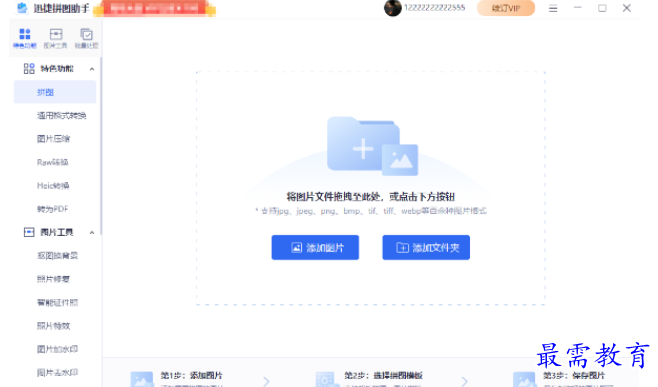Click the supported formats note (jpg, jpeg, png)
658x387 pixels.
(371, 211)
